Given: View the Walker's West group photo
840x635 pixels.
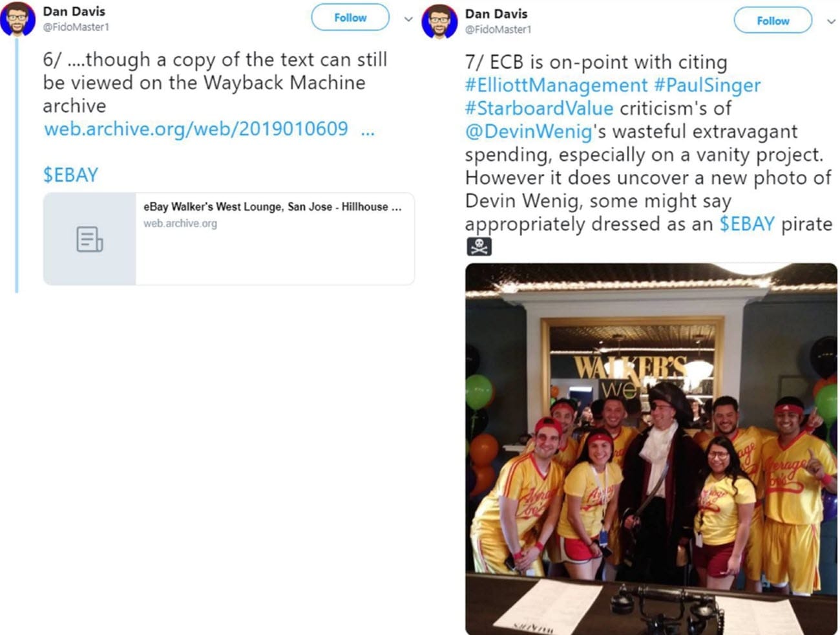Looking at the screenshot, I should [x=651, y=449].
